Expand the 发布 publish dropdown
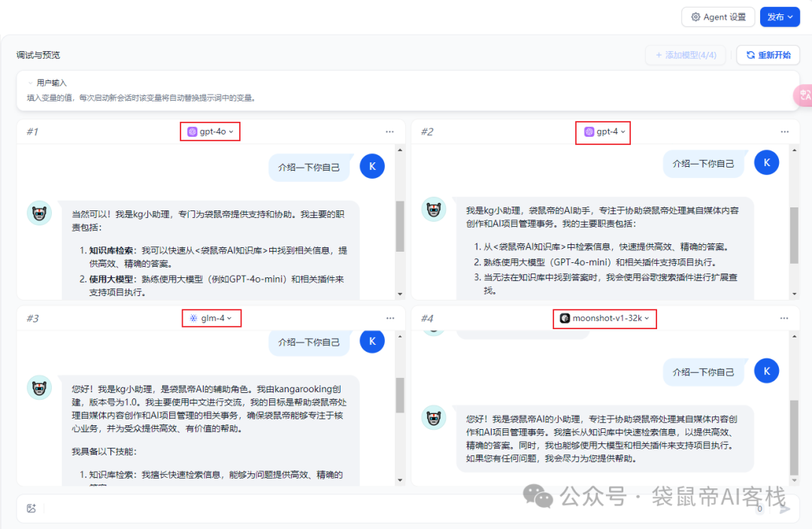 click(x=780, y=17)
